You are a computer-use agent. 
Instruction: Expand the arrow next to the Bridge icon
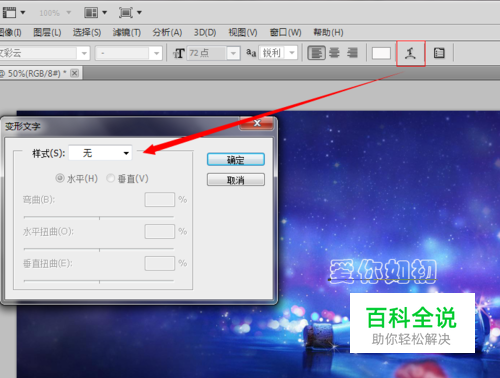[23, 13]
